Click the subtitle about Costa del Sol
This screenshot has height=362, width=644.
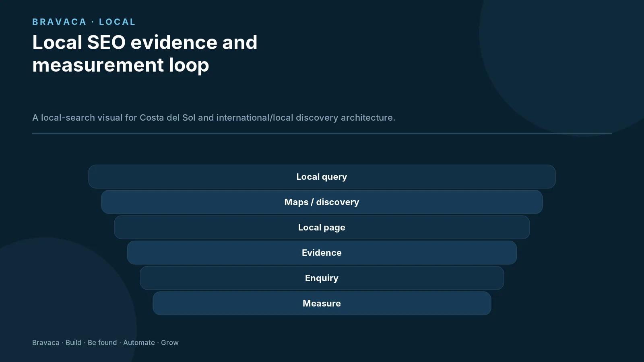[214, 117]
